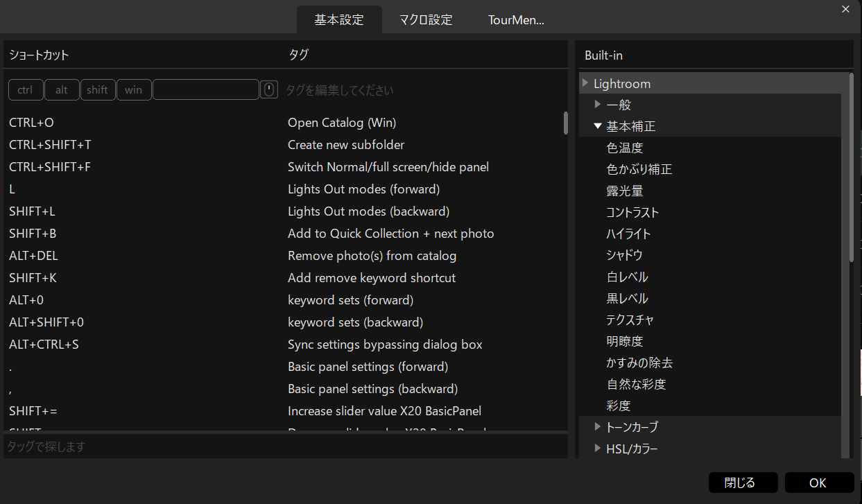Select the CTRL+SHIFT+T shortcut row
This screenshot has width=862, height=504.
[50, 145]
